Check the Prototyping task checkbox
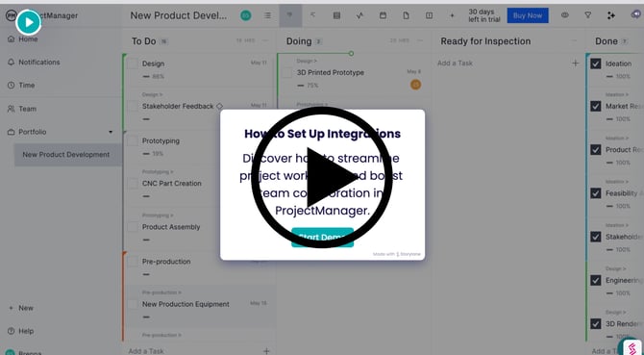The image size is (644, 355). tap(133, 140)
